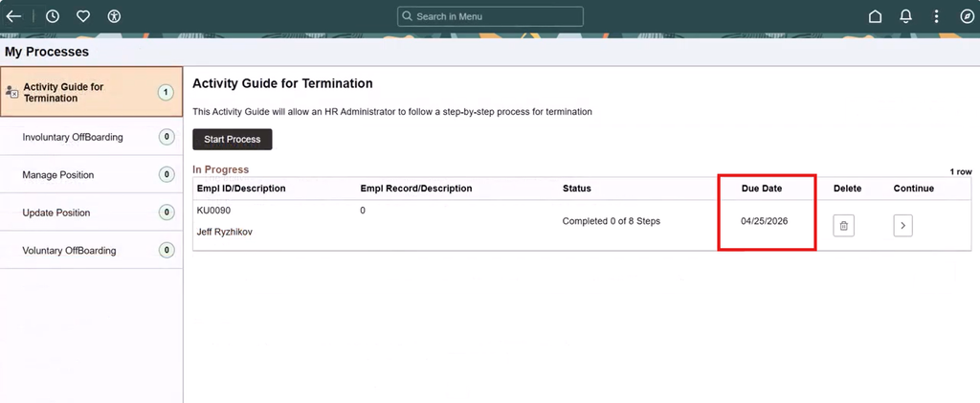Click the Search in Menu field
This screenshot has width=980, height=403.
tap(490, 16)
